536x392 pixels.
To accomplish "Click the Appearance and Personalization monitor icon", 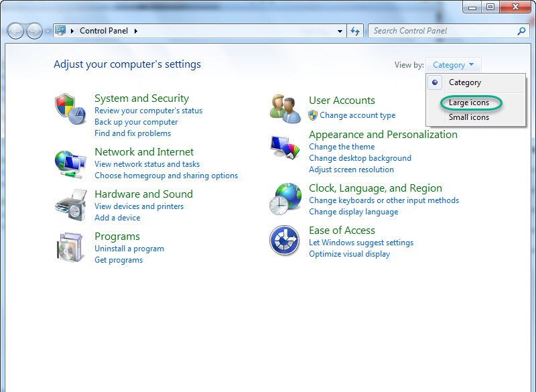I will 285,147.
